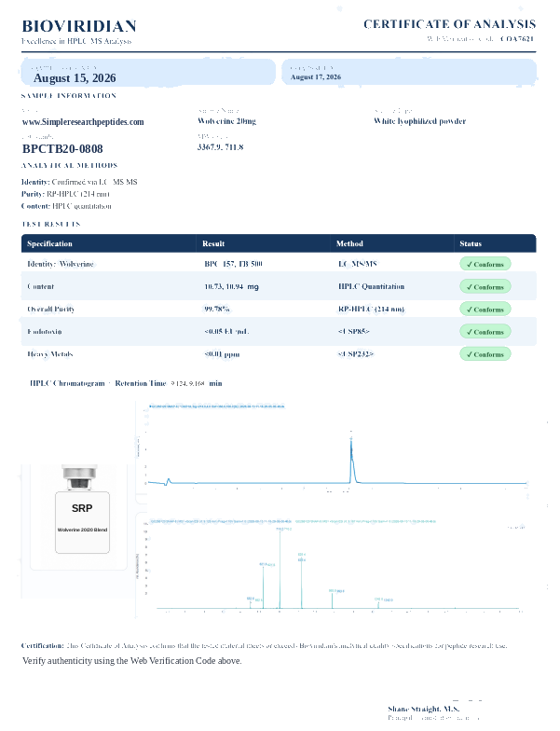Click the Identity analytical method line
The image size is (560, 731).
tap(79, 182)
